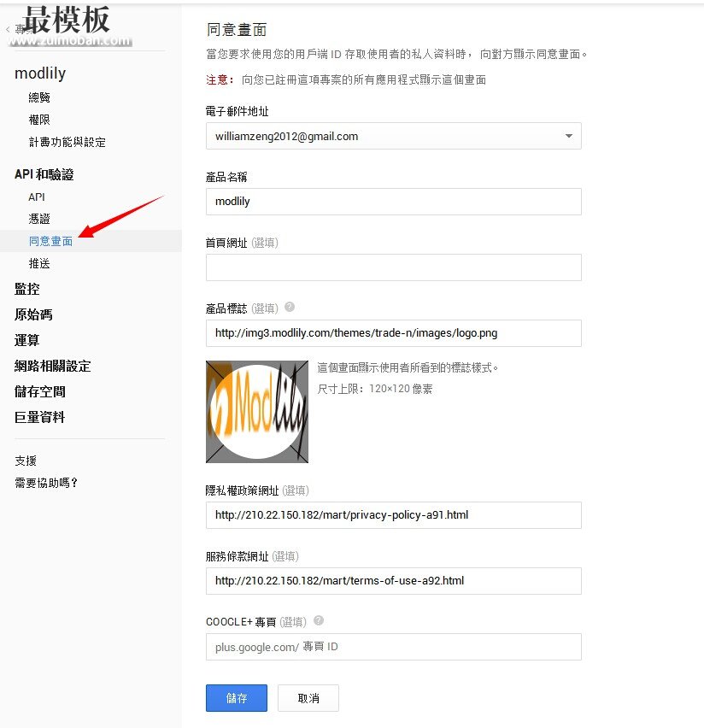The height and width of the screenshot is (728, 704).
Task: Click the GOOGLE+ 專頁 ID input field
Action: [x=394, y=647]
